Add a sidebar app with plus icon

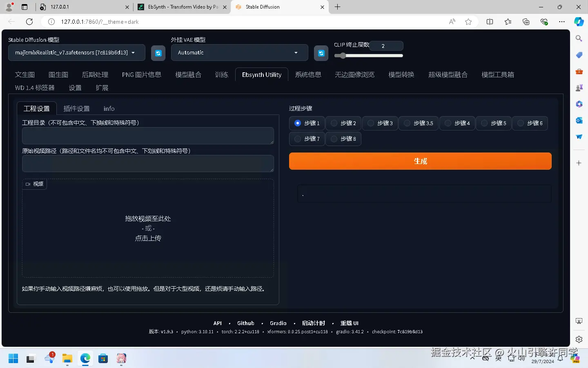pyautogui.click(x=579, y=163)
